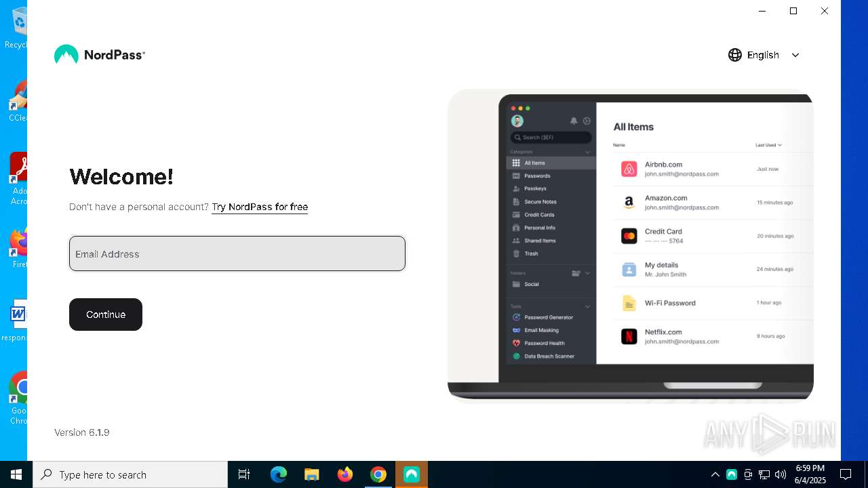This screenshot has width=868, height=488.
Task: Open the volume tray icon
Action: tap(781, 474)
